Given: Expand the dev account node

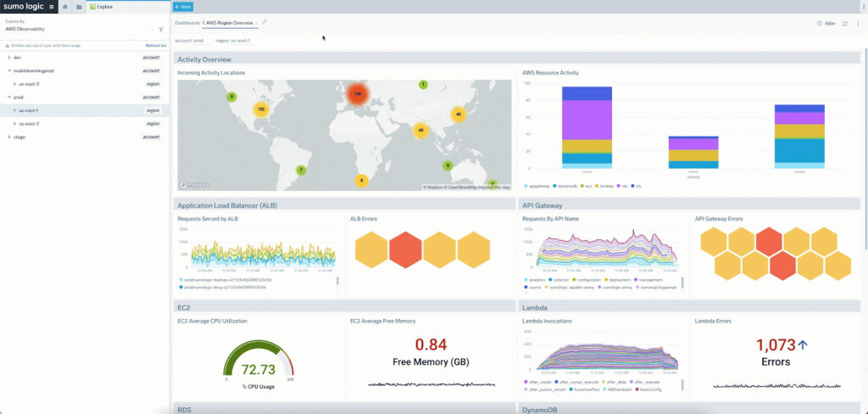Looking at the screenshot, I should click(x=8, y=58).
